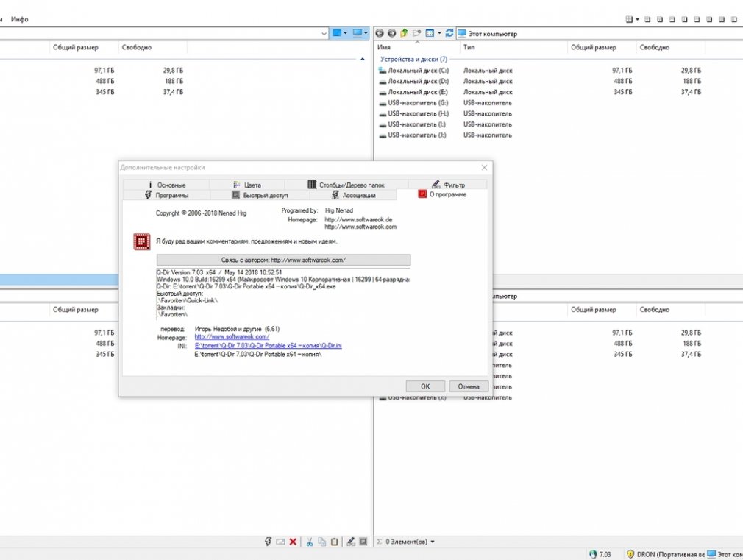Viewport: 743px width, 560px height.
Task: Click the light blue computer icon, top-left pane
Action: pos(358,32)
